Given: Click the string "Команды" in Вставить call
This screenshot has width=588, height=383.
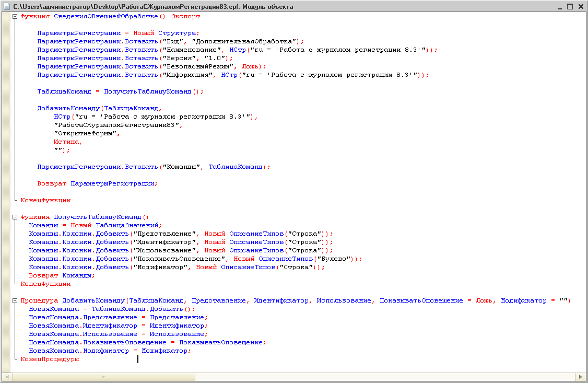Looking at the screenshot, I should (181, 167).
